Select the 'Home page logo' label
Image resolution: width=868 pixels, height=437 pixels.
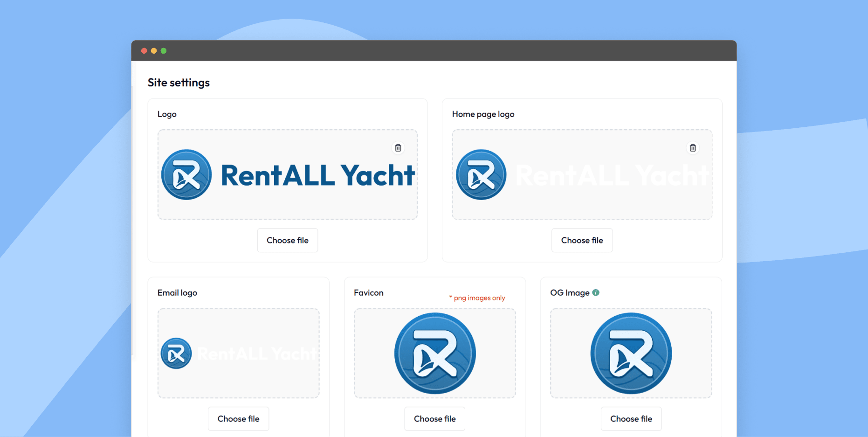coord(483,114)
